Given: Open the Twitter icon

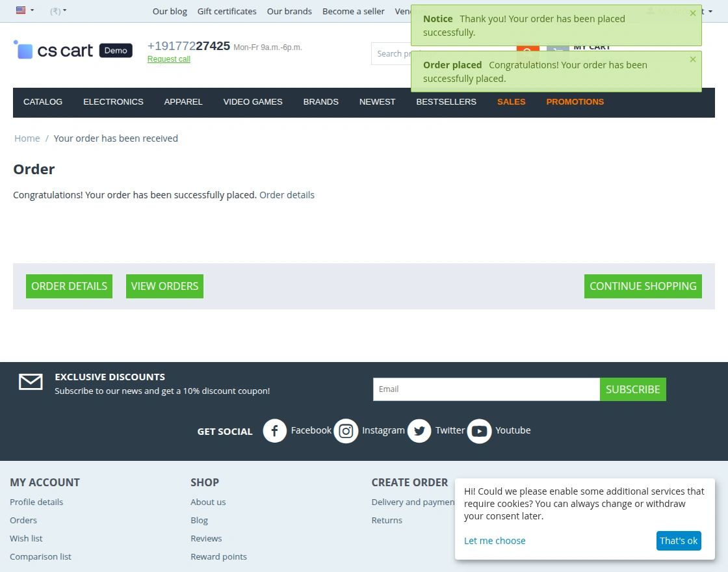Looking at the screenshot, I should (x=419, y=431).
